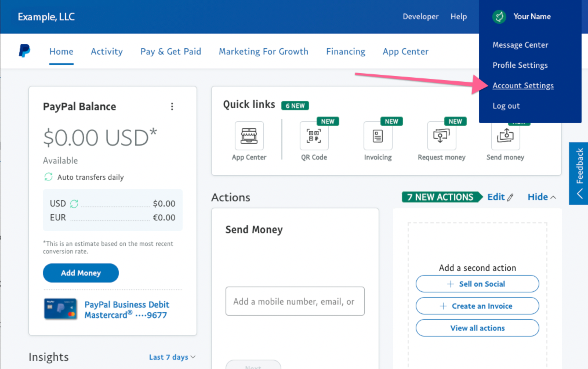The image size is (588, 369).
Task: Click the EUR balance row
Action: [112, 218]
